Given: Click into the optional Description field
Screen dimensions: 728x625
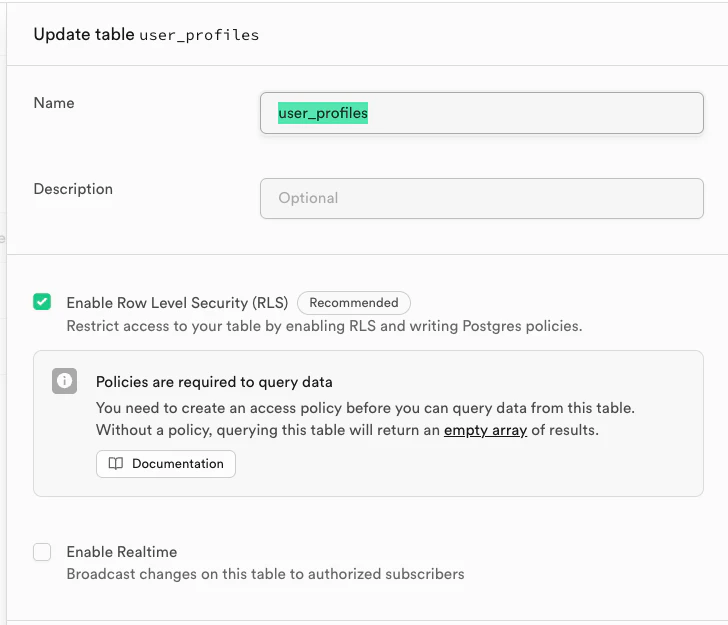Looking at the screenshot, I should 481,198.
